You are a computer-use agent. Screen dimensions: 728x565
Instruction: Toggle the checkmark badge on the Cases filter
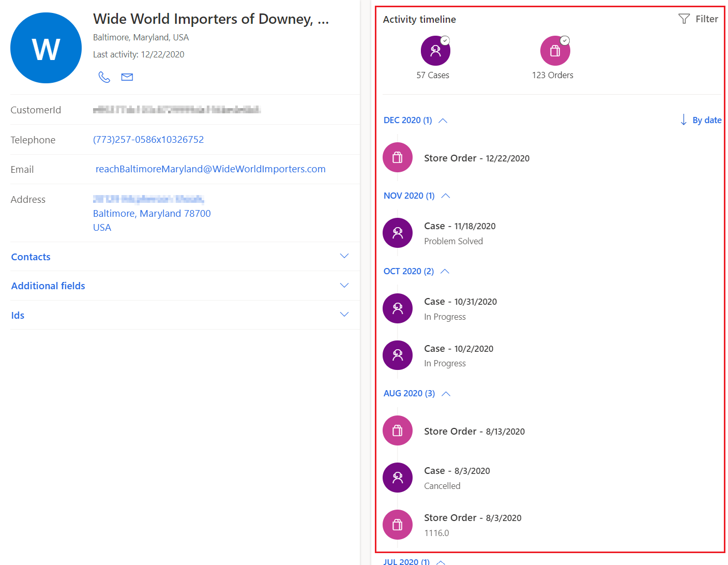pyautogui.click(x=446, y=40)
